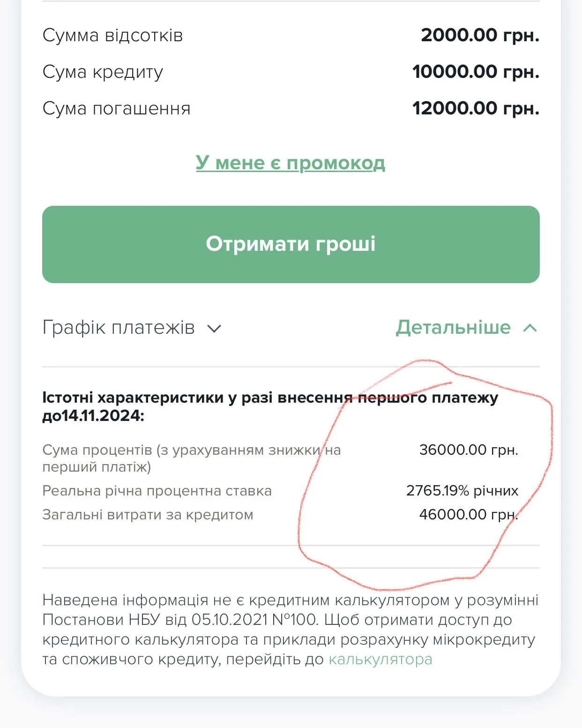Screen dimensions: 582x728
Task: Select the 10000.00 грн. loan amount
Action: tap(476, 72)
